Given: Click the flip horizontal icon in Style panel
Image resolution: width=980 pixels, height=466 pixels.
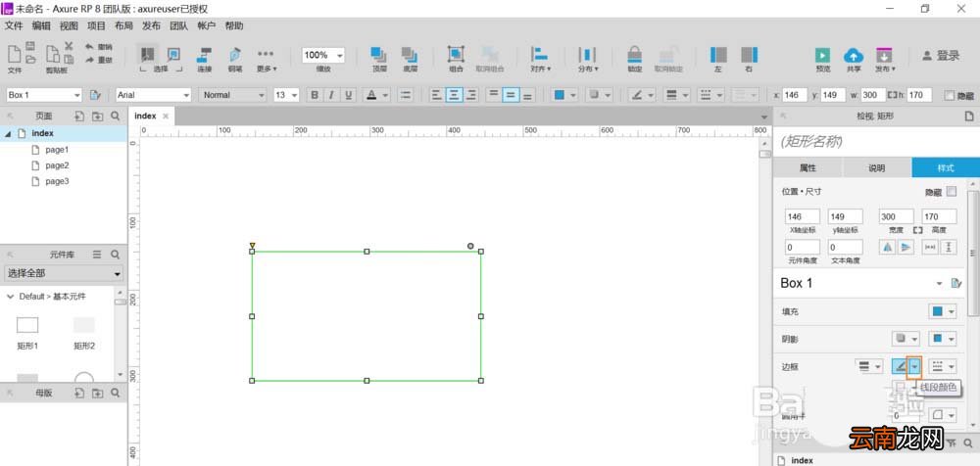Looking at the screenshot, I should 888,248.
